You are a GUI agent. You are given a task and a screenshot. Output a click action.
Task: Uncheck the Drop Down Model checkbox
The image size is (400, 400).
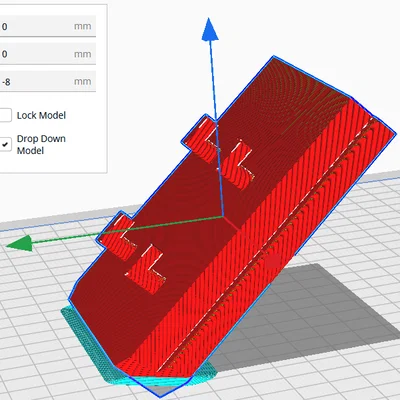[5, 144]
